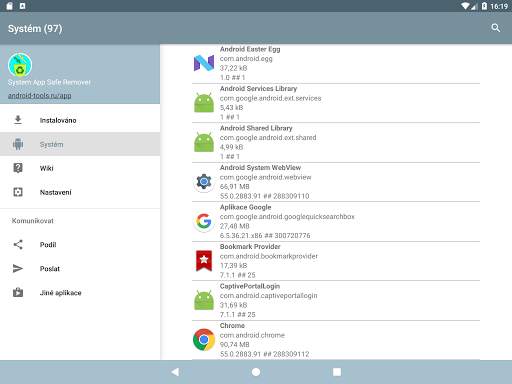The width and height of the screenshot is (512, 384).
Task: Click package com.google.android.googlequicksearchbox
Action: click(x=287, y=217)
